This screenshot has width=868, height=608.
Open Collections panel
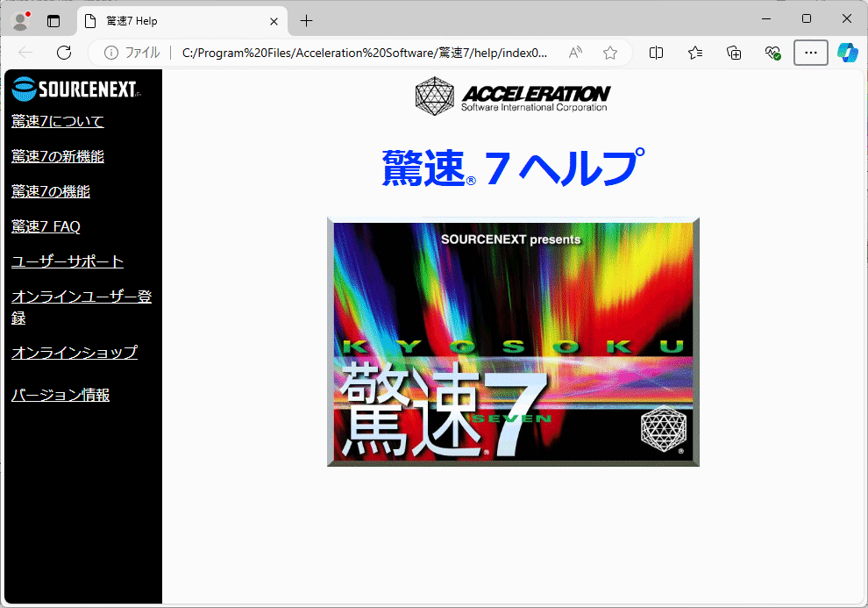coord(734,53)
